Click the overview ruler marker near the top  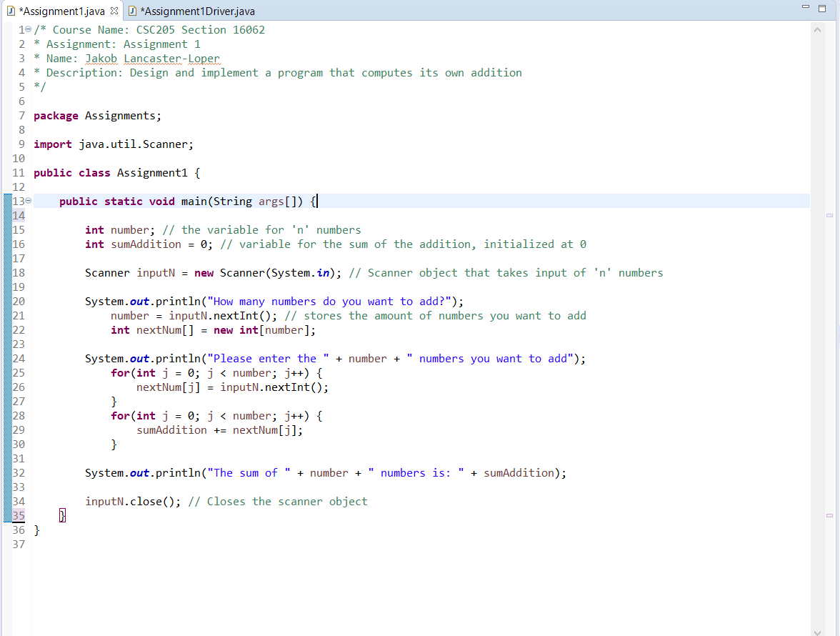tap(830, 216)
